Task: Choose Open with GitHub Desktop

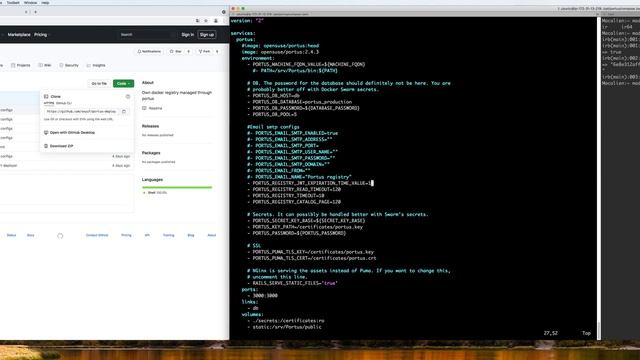Action: pyautogui.click(x=69, y=133)
